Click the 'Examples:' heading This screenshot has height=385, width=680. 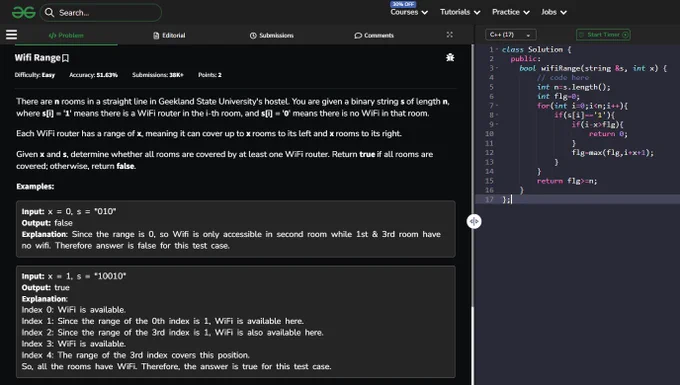click(35, 186)
